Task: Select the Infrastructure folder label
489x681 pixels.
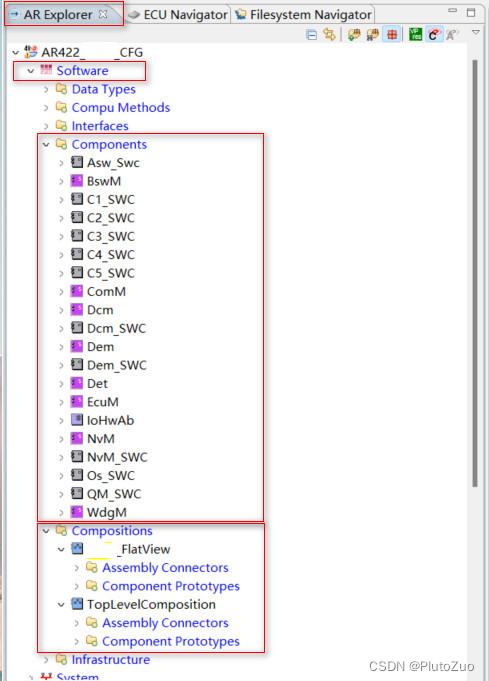Action: (111, 659)
